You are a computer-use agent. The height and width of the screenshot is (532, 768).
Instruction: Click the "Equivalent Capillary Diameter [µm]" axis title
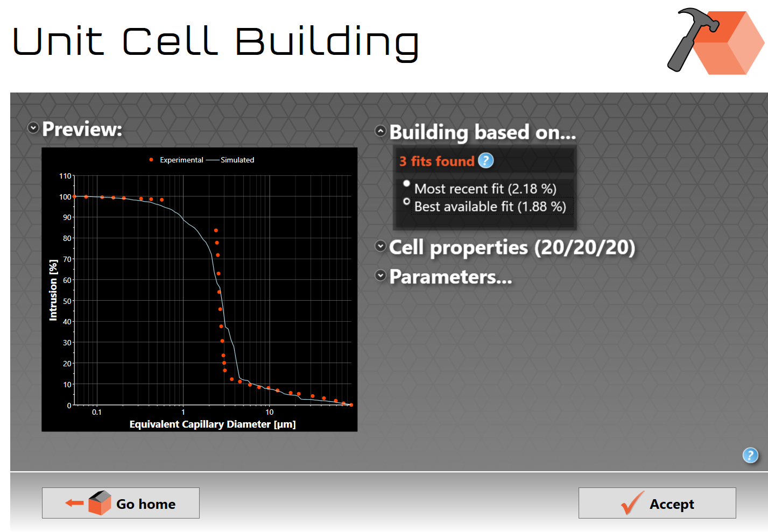coord(213,424)
